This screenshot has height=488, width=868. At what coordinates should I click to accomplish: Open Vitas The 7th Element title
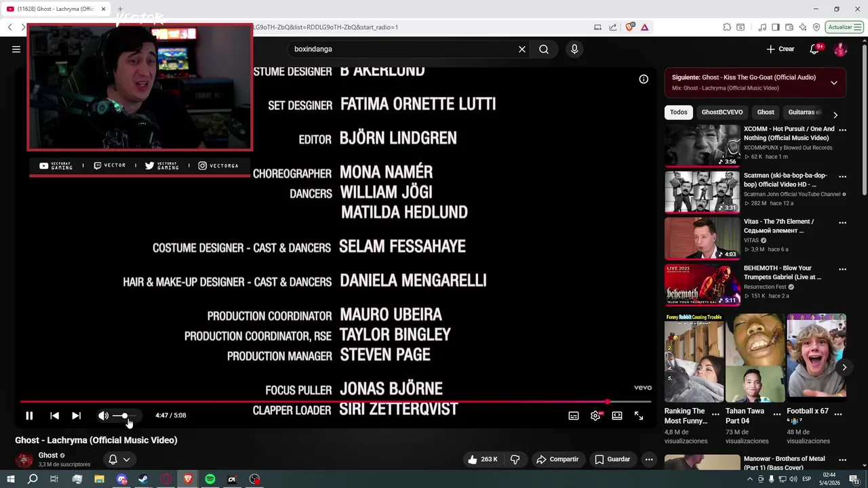pos(778,226)
